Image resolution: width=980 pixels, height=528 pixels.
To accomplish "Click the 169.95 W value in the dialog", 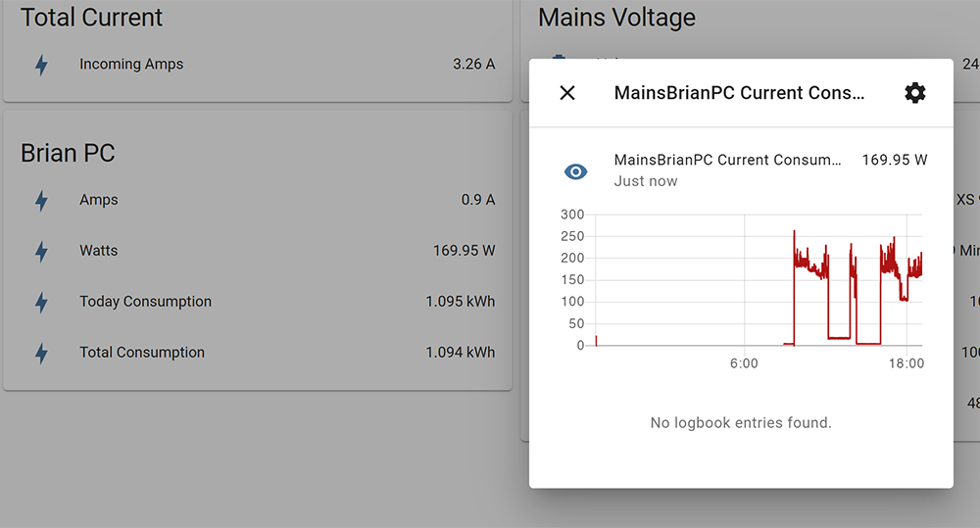I will click(x=894, y=160).
